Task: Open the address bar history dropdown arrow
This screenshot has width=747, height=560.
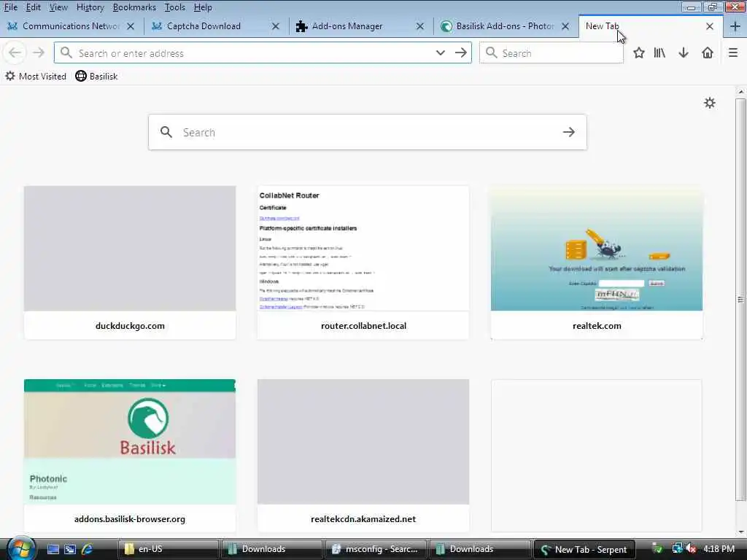Action: (x=440, y=52)
